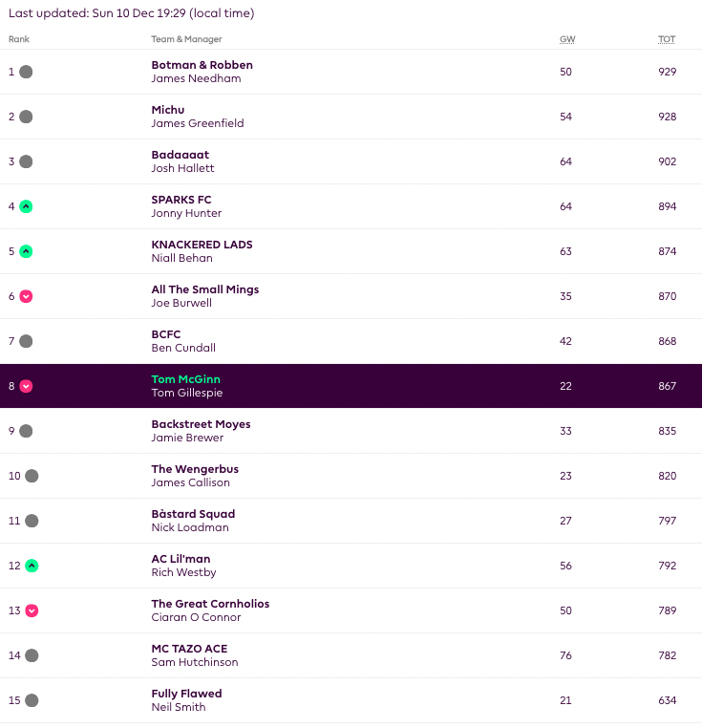Image resolution: width=702 pixels, height=728 pixels.
Task: Click green up arrow beside AC Lil'man
Action: pyautogui.click(x=32, y=566)
